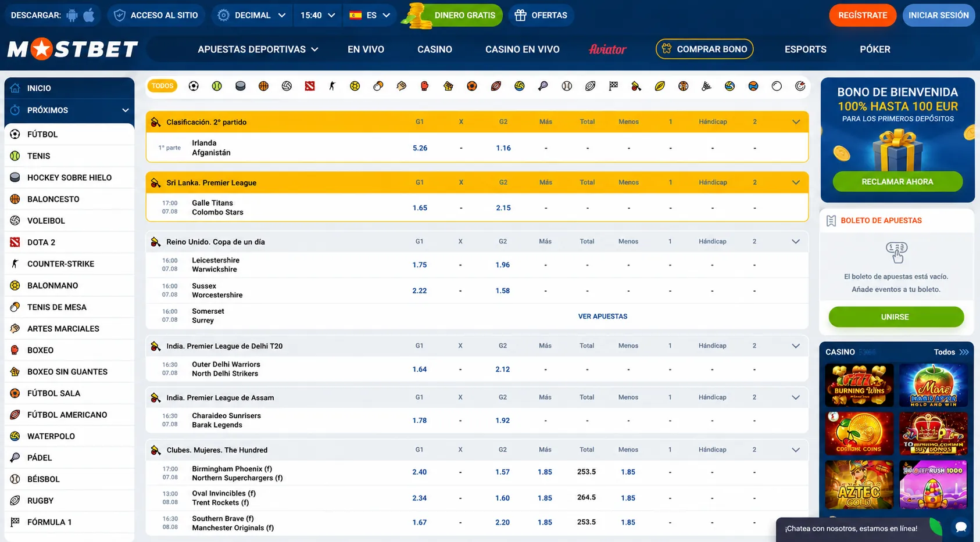Open the 15:40 time zone dropdown
Viewport: 980px width, 542px height.
(317, 15)
